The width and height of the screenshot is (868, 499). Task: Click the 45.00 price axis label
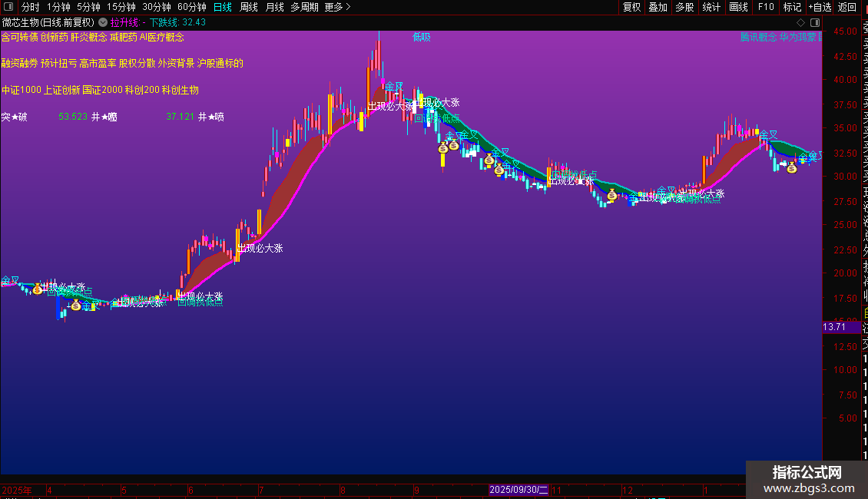[845, 31]
